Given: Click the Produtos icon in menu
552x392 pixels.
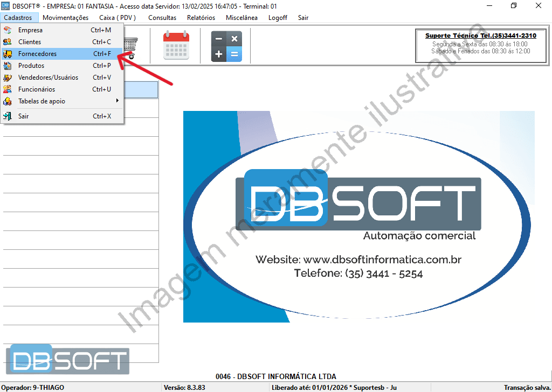Looking at the screenshot, I should (8, 66).
